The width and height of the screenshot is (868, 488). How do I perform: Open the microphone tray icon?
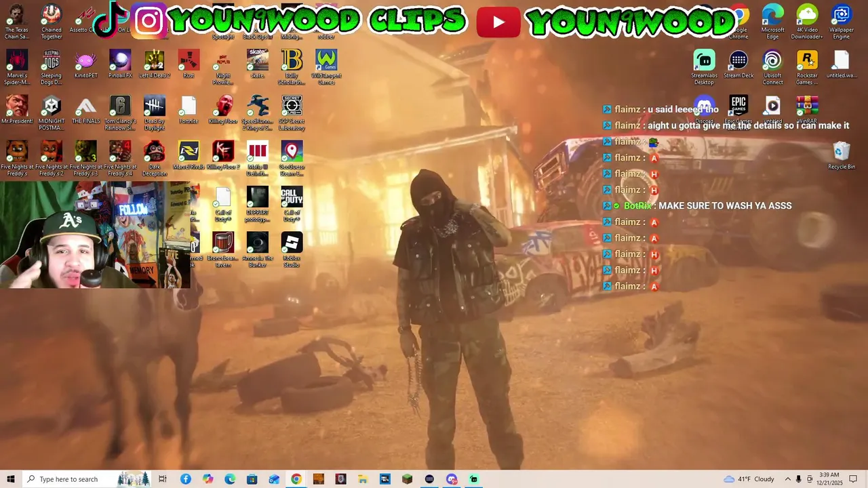pos(799,479)
